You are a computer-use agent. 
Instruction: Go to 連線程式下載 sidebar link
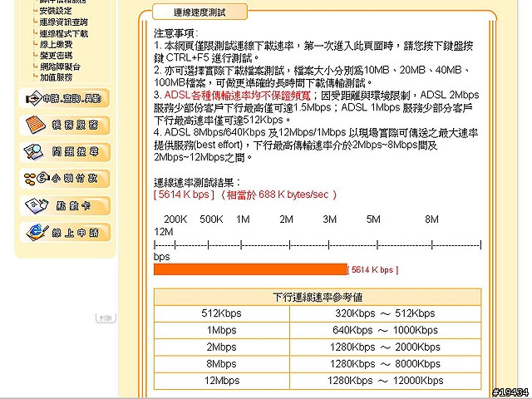tap(64, 33)
